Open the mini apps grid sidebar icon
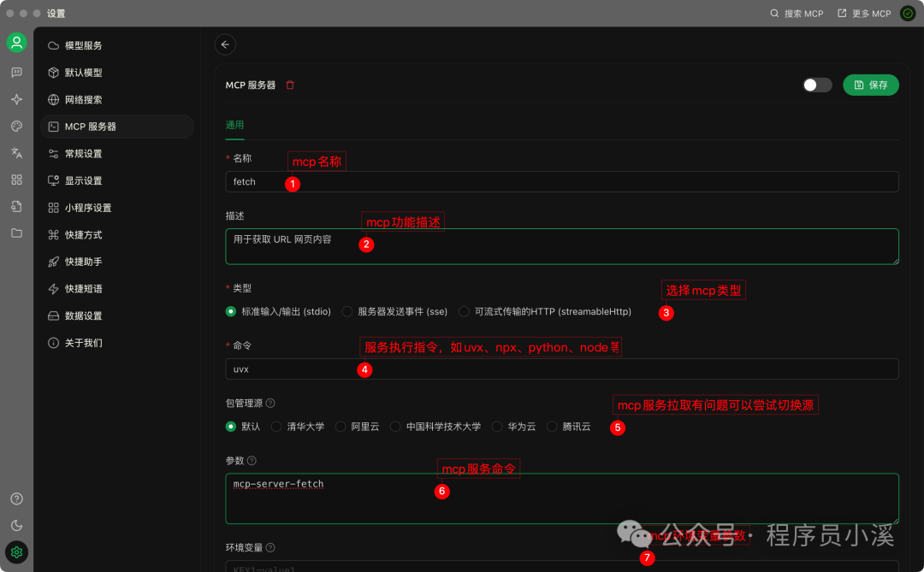The image size is (924, 572). click(16, 180)
